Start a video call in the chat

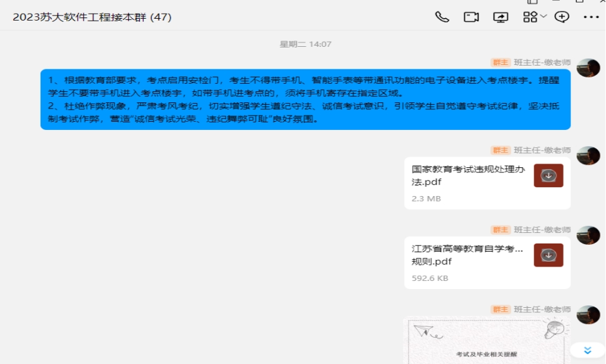(471, 17)
